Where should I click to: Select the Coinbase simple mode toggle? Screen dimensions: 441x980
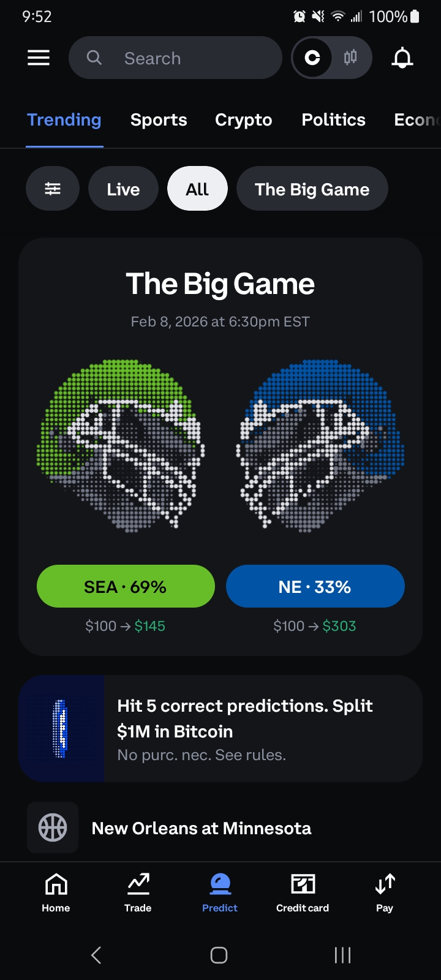tap(312, 58)
